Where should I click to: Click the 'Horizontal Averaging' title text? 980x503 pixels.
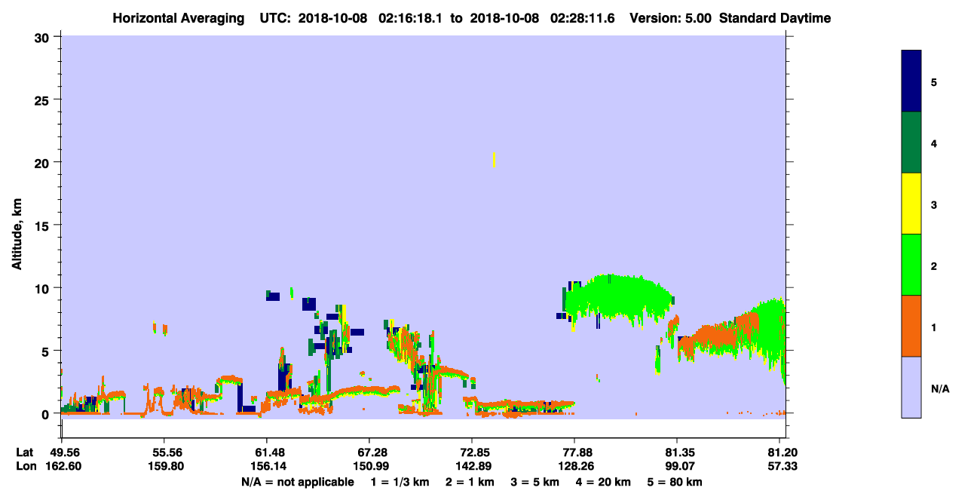(178, 18)
